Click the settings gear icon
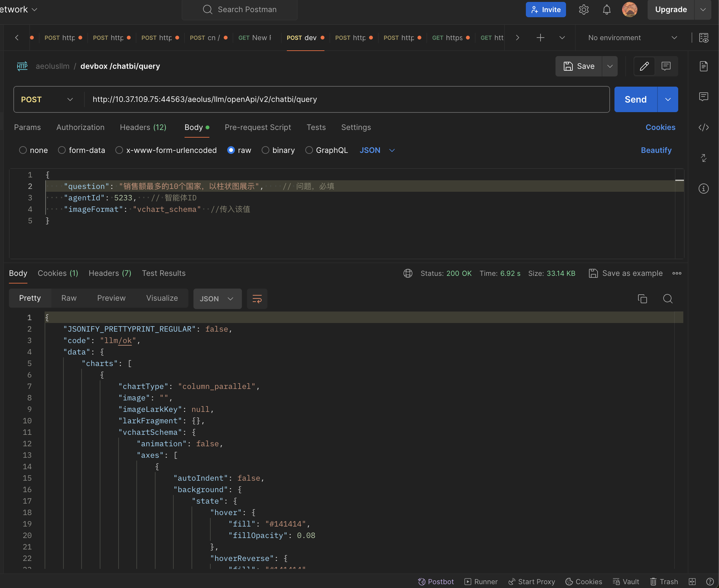Screen dimensions: 719x588 point(584,10)
